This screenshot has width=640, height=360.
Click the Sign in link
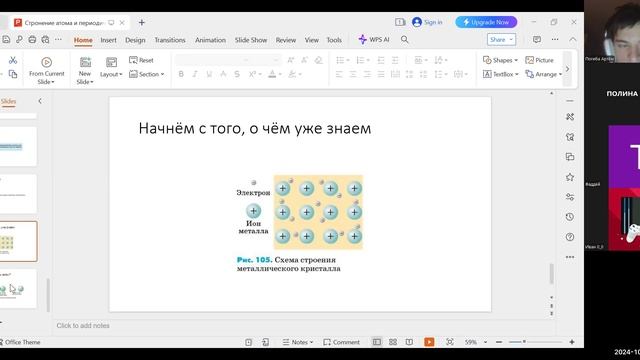tap(433, 22)
